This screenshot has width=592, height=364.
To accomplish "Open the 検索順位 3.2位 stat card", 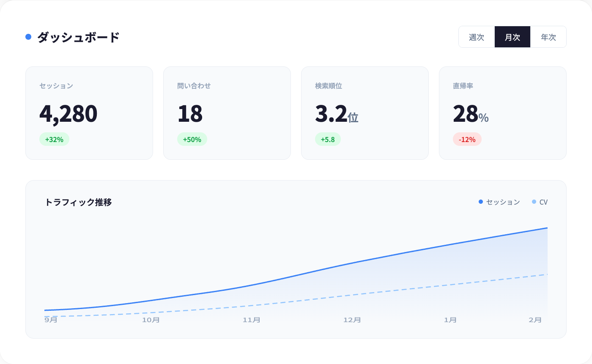I will (365, 113).
